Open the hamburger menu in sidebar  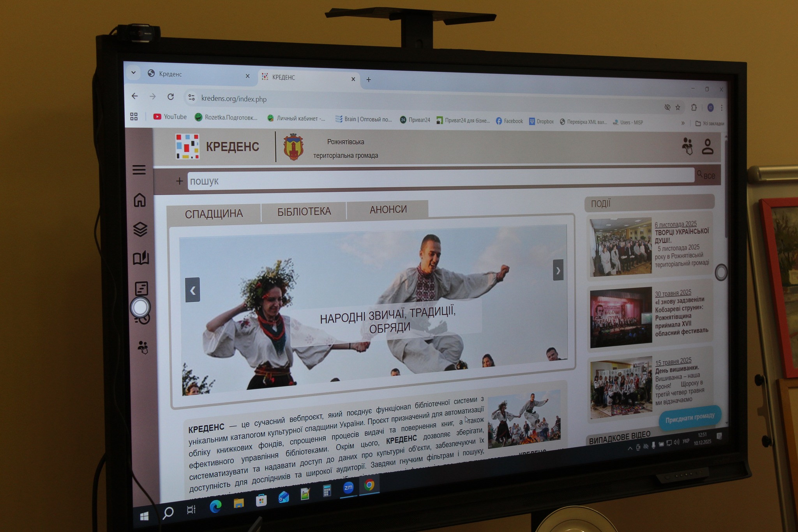click(139, 170)
